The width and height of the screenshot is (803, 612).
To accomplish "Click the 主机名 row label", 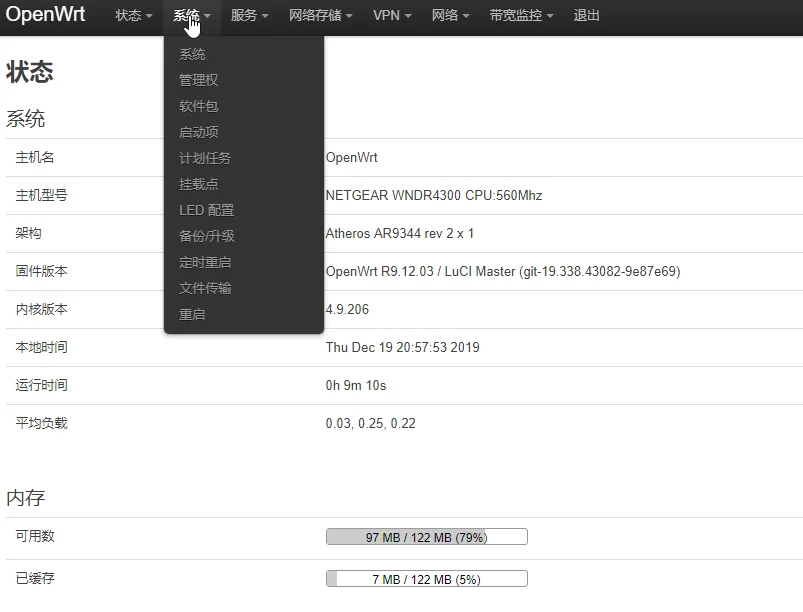I will 35,157.
